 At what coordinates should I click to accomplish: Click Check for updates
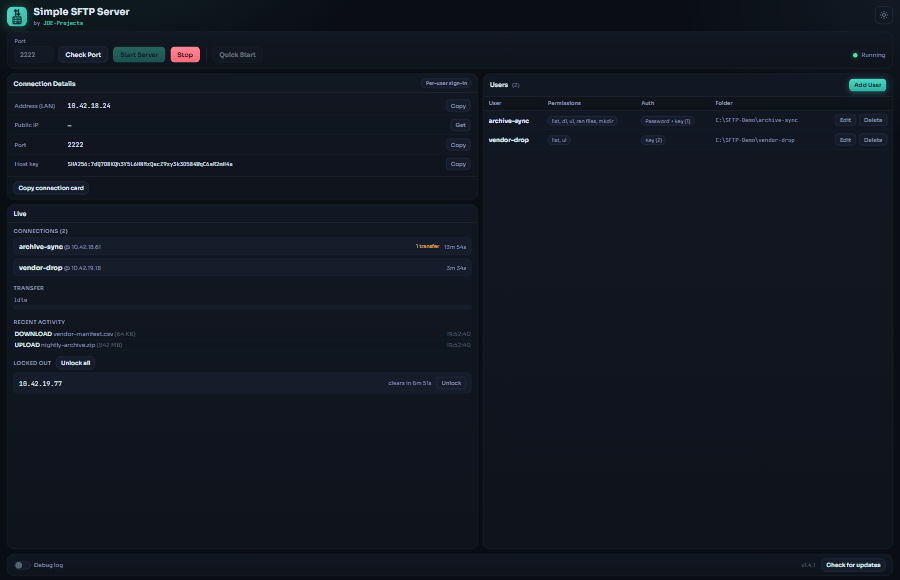click(853, 565)
